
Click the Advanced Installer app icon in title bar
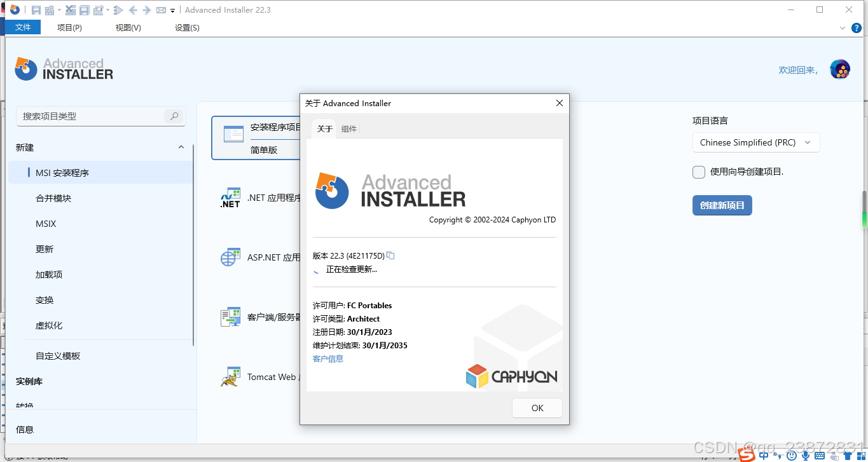click(15, 10)
